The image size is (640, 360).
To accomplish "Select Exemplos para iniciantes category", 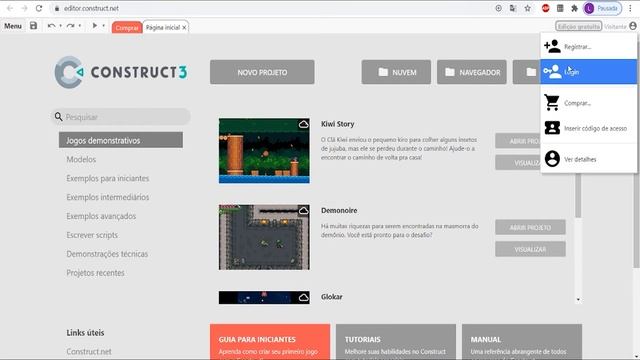I will pos(108,178).
